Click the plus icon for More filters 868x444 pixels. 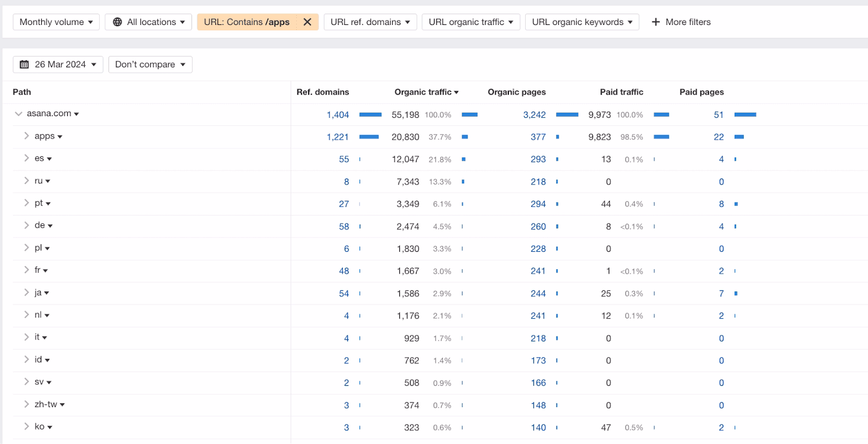(655, 22)
